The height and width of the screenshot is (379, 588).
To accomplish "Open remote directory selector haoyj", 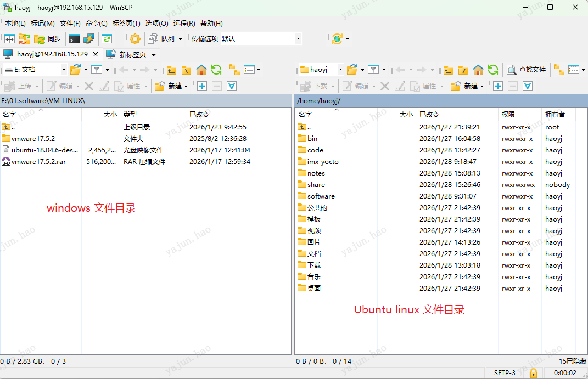I will (x=321, y=70).
